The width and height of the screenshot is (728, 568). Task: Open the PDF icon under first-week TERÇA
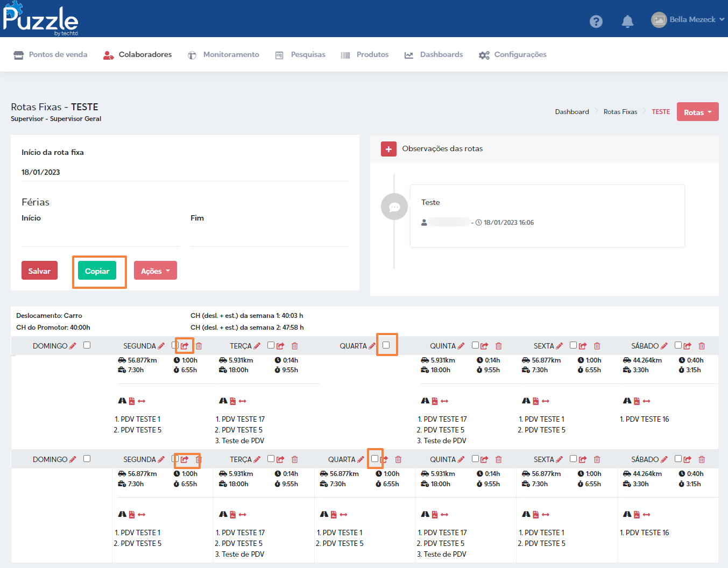click(233, 401)
